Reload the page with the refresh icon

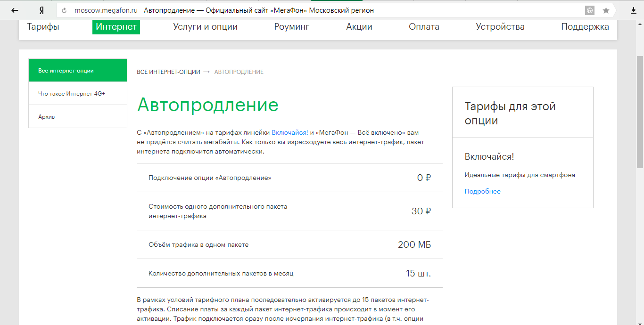coord(64,10)
